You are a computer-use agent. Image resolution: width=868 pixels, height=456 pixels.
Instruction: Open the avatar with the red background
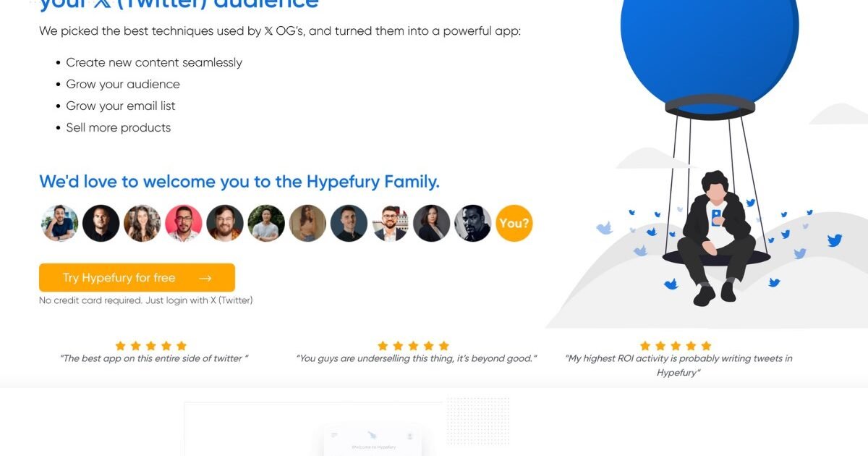[183, 223]
